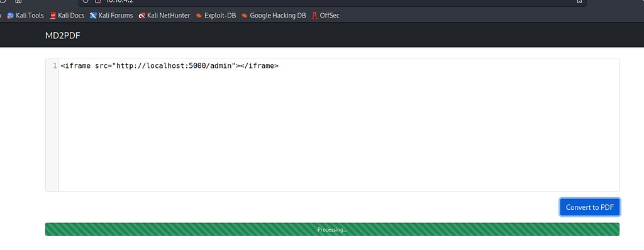Open the Kali Forums bookmark
Screen dimensions: 644x250
pyautogui.click(x=111, y=16)
